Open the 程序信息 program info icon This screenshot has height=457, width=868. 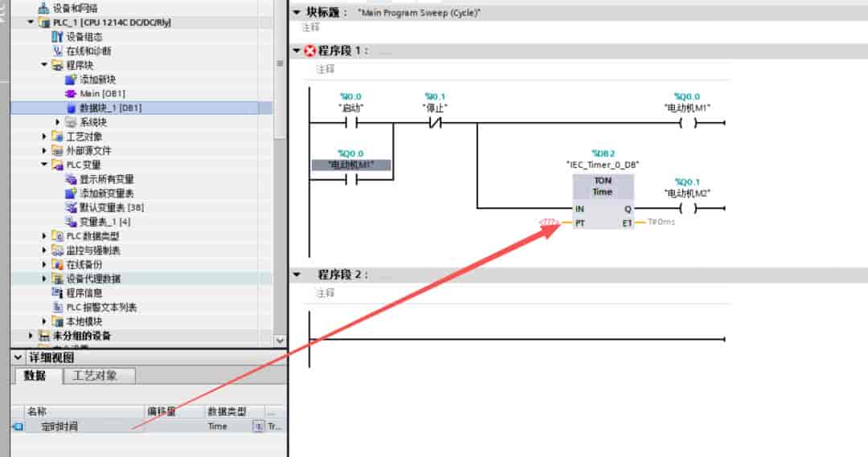click(x=57, y=293)
